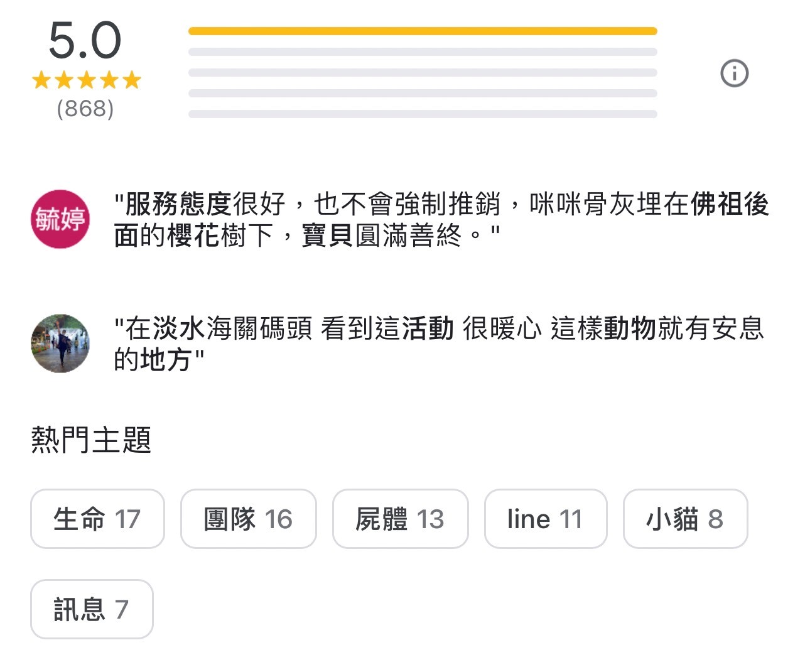This screenshot has width=810, height=672.
Task: Click the 1-star rating bar
Action: (x=422, y=114)
